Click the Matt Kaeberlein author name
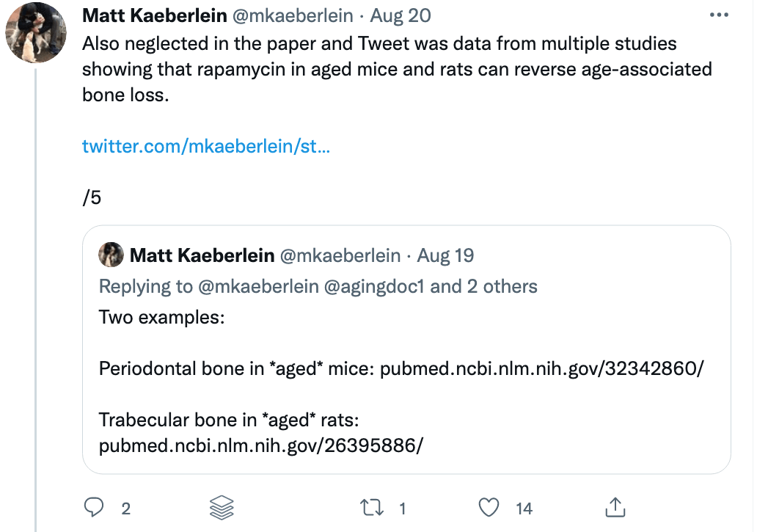This screenshot has height=532, width=757. pos(154,15)
